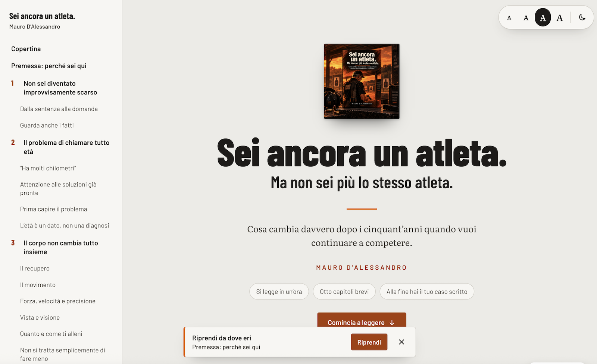Open chapter 1 'Non sei diventato improvvisamente scarso'
Viewport: 597px width, 364px height.
coord(60,88)
